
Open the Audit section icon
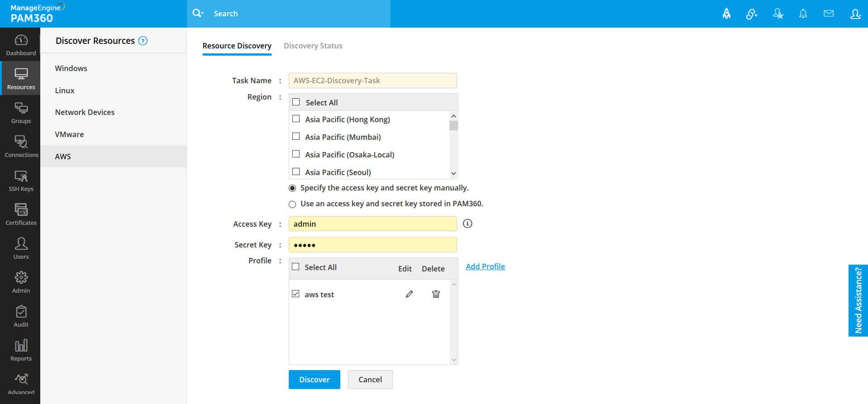[x=21, y=316]
